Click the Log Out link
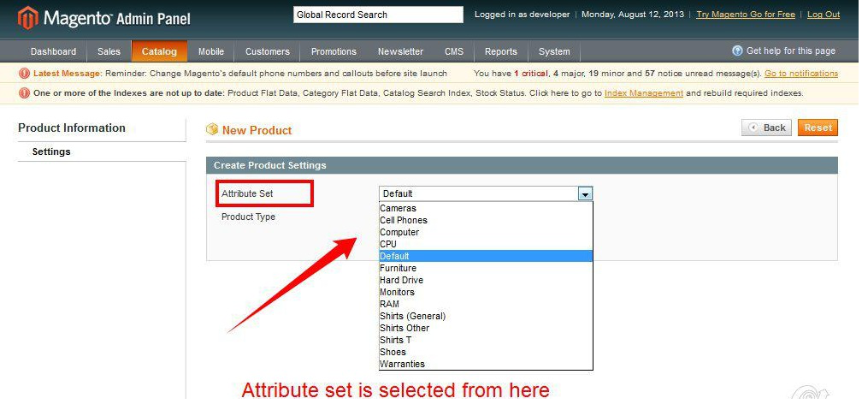Viewport: 868px width, 404px height. point(824,15)
